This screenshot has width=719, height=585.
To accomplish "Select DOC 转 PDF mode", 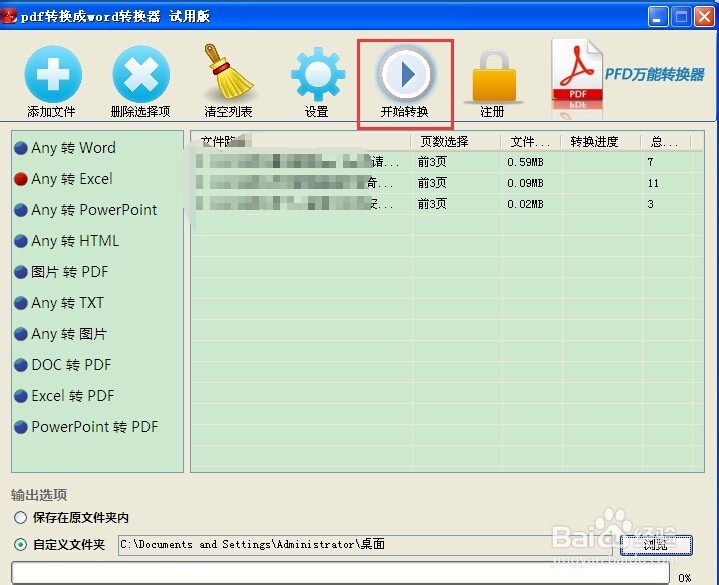I will tap(63, 365).
